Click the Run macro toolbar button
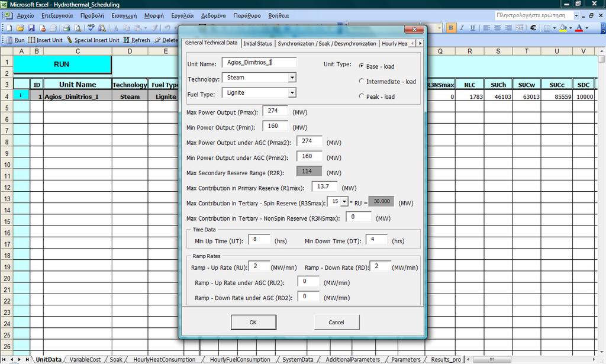This screenshot has width=606, height=364. [x=15, y=40]
